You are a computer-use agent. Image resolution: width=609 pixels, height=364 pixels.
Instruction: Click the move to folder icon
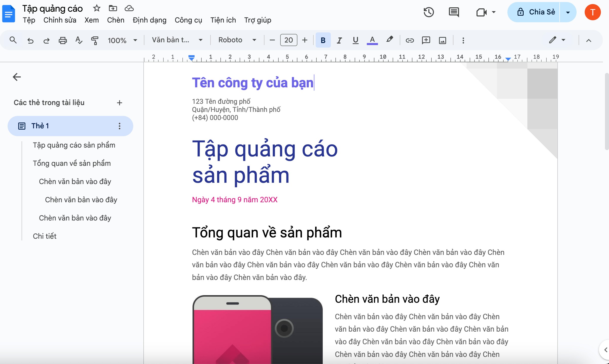pos(113,8)
